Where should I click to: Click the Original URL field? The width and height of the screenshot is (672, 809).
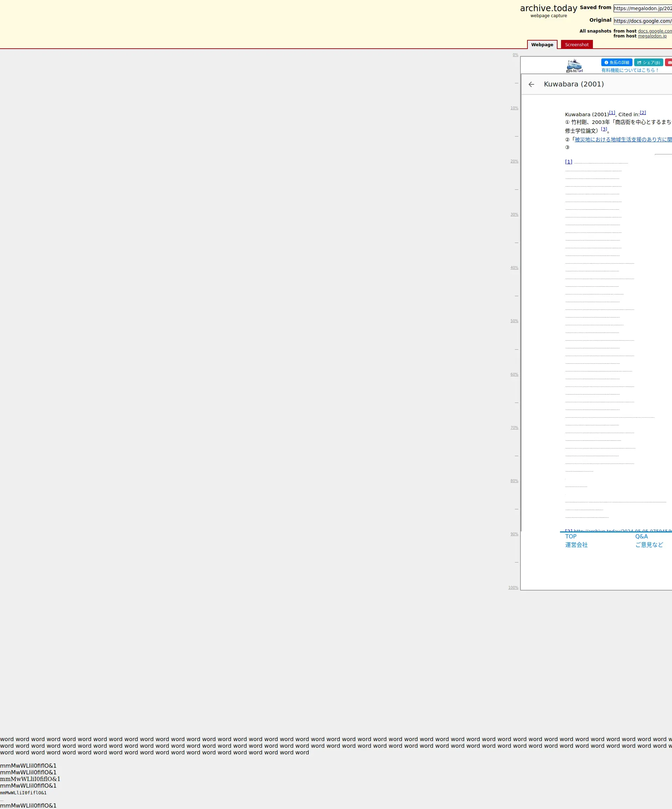(x=642, y=21)
